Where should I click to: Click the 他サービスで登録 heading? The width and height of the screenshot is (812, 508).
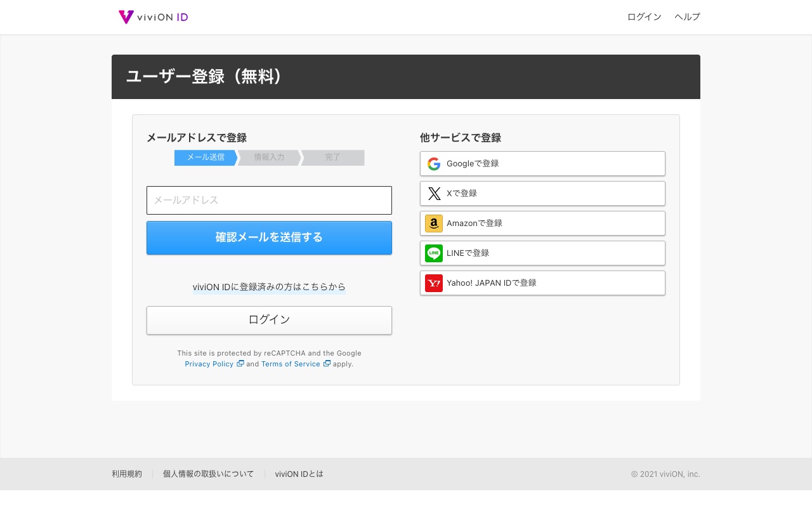(461, 138)
